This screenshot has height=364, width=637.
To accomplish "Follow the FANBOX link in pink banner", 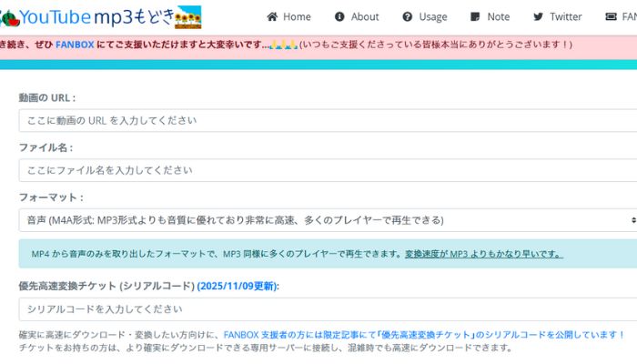I will (x=75, y=45).
